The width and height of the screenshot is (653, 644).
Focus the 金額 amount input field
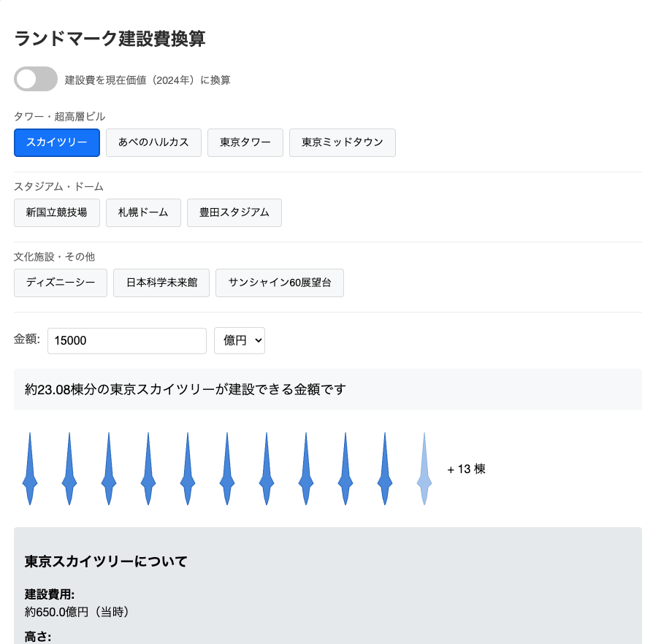click(127, 341)
